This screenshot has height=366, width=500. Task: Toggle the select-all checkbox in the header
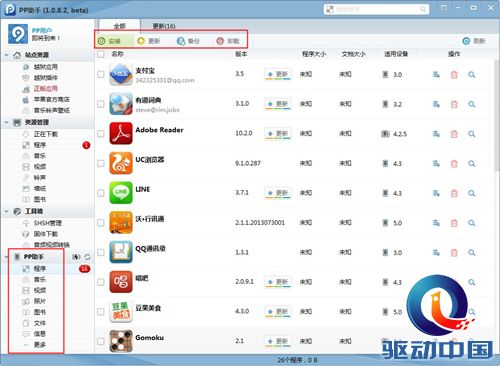[101, 54]
